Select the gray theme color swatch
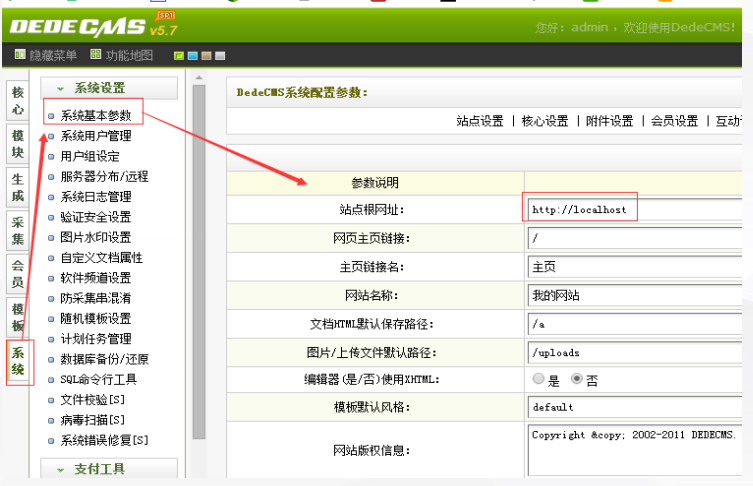 pos(220,56)
